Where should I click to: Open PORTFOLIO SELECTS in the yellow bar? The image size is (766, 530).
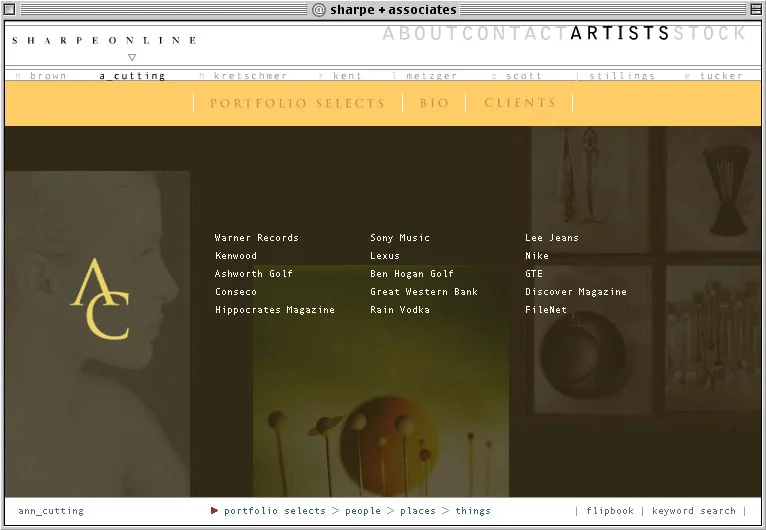(298, 104)
